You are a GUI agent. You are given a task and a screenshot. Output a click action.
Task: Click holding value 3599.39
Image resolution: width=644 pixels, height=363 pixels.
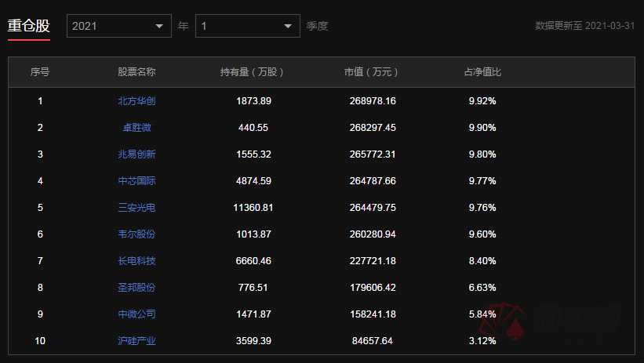coord(253,341)
